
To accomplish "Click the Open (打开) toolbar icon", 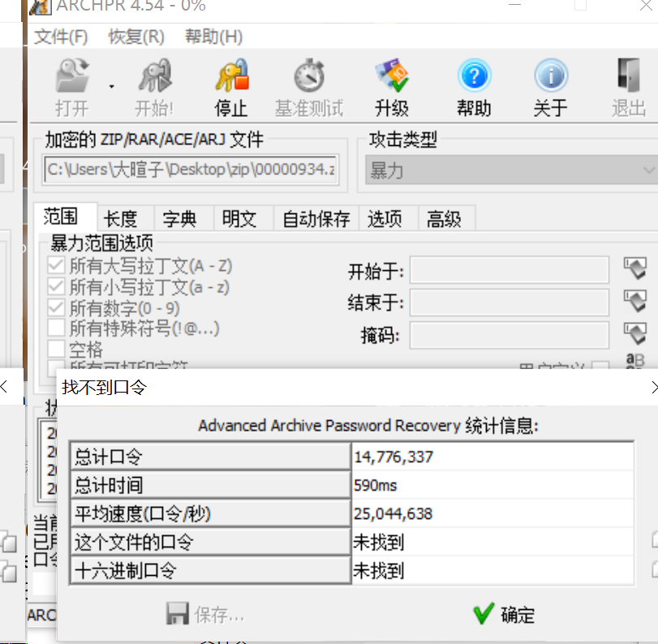I will coord(72,76).
